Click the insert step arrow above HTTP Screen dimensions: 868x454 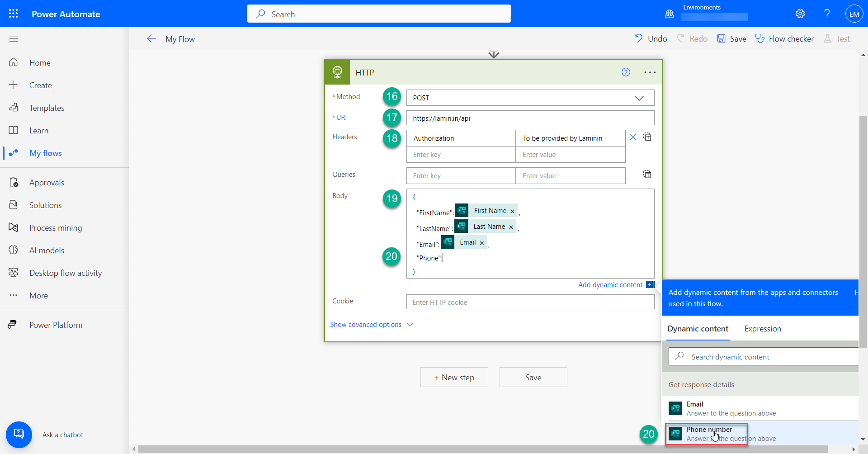pyautogui.click(x=494, y=54)
